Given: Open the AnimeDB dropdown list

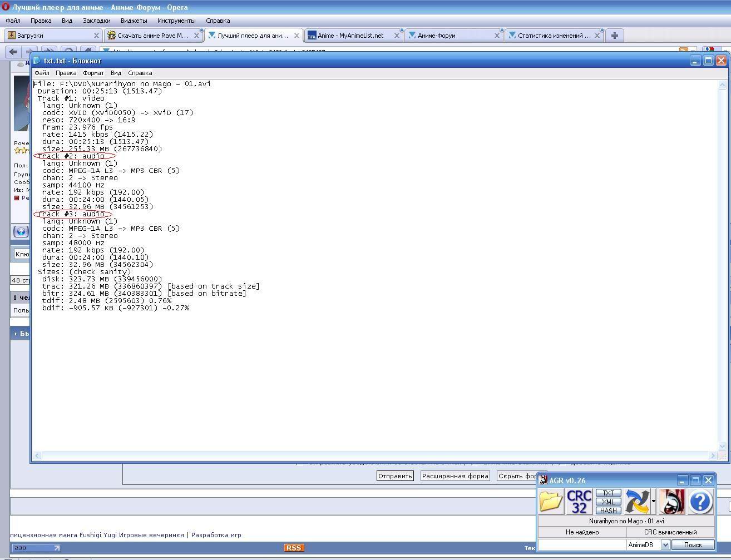Looking at the screenshot, I should [x=665, y=545].
